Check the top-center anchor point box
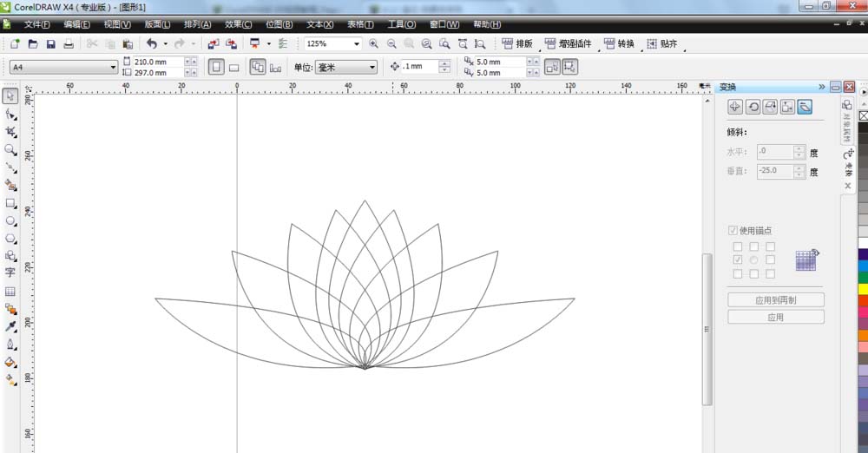The width and height of the screenshot is (868, 453). point(754,246)
